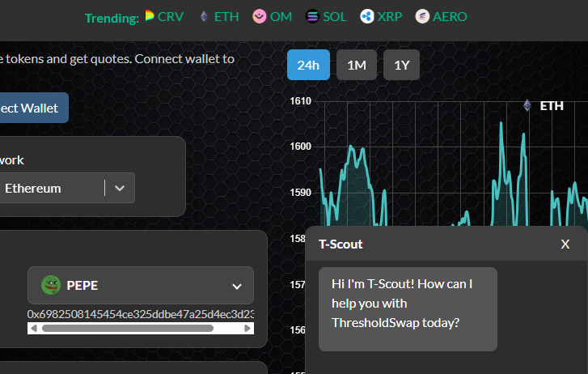Click the chevron arrow on network selector
Viewport: 588px width, 374px height.
pyautogui.click(x=120, y=188)
